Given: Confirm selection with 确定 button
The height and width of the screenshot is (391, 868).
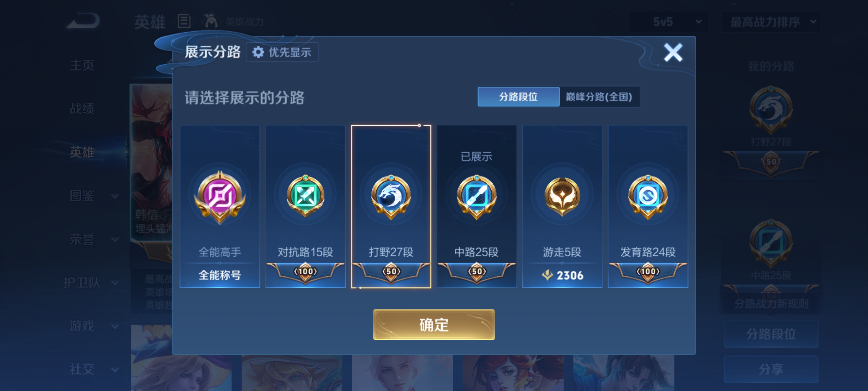Looking at the screenshot, I should [x=434, y=325].
